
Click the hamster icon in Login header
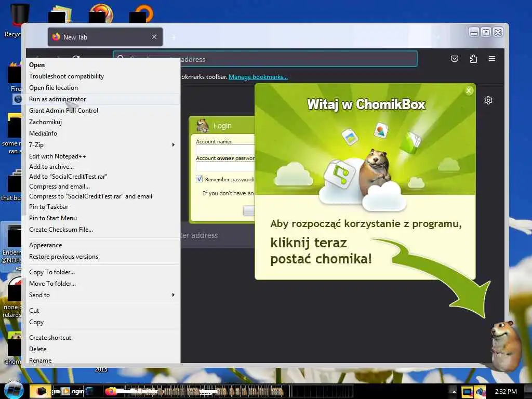[x=203, y=126]
